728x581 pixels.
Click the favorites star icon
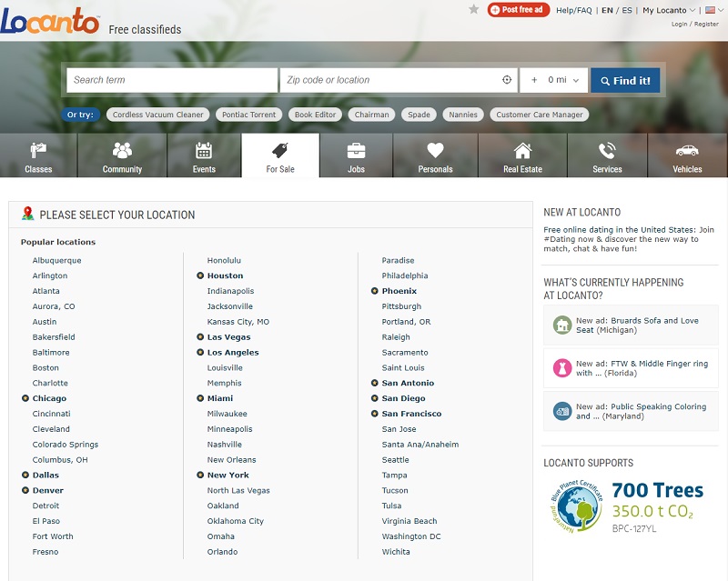[x=473, y=9]
